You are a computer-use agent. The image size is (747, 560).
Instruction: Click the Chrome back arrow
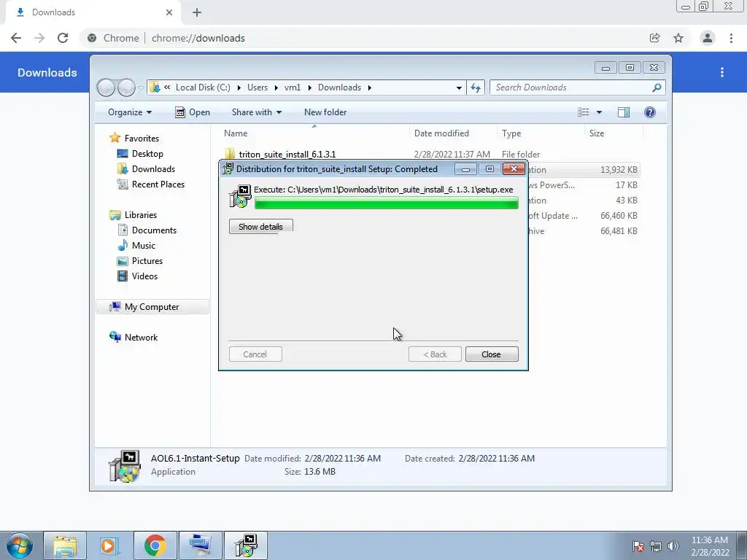tap(16, 38)
